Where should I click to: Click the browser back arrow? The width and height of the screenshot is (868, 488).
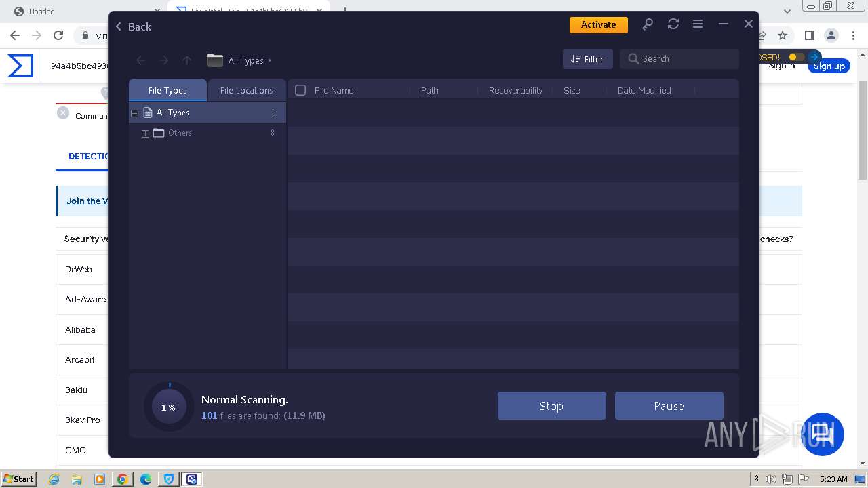15,35
